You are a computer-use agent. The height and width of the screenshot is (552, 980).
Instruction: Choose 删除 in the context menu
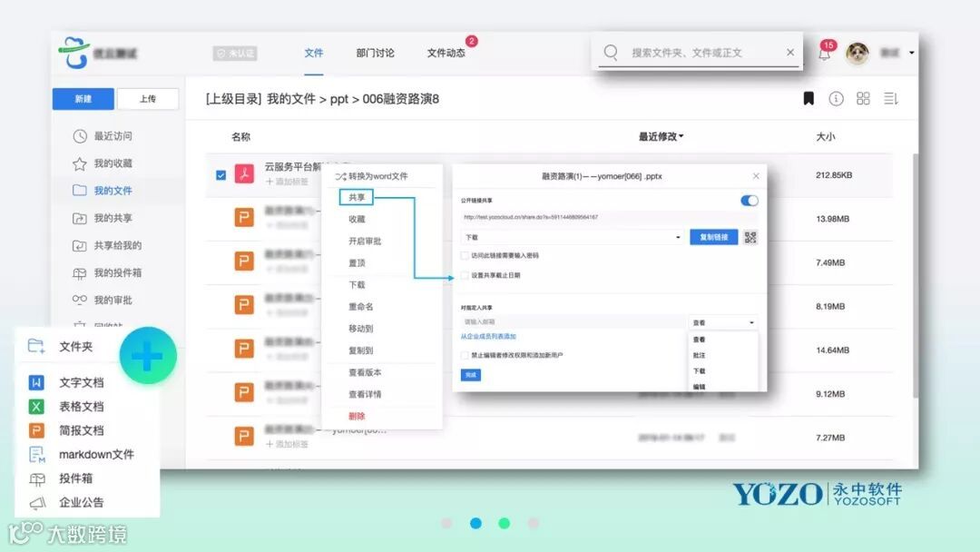pos(357,416)
